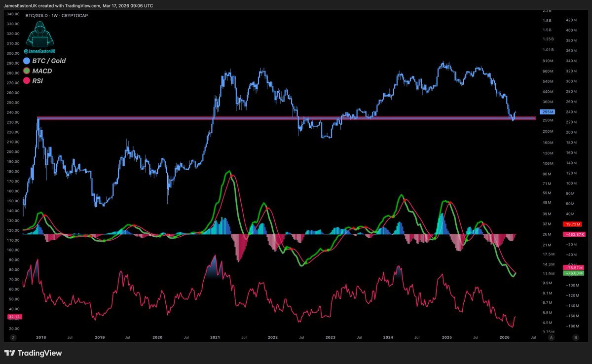Click the Z timezone button on axis

[x=13, y=337]
